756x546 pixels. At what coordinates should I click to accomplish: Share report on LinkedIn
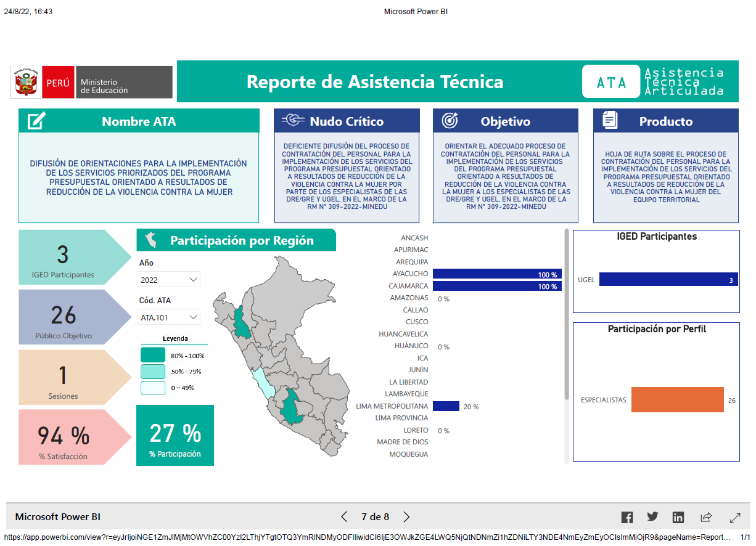pos(678,517)
